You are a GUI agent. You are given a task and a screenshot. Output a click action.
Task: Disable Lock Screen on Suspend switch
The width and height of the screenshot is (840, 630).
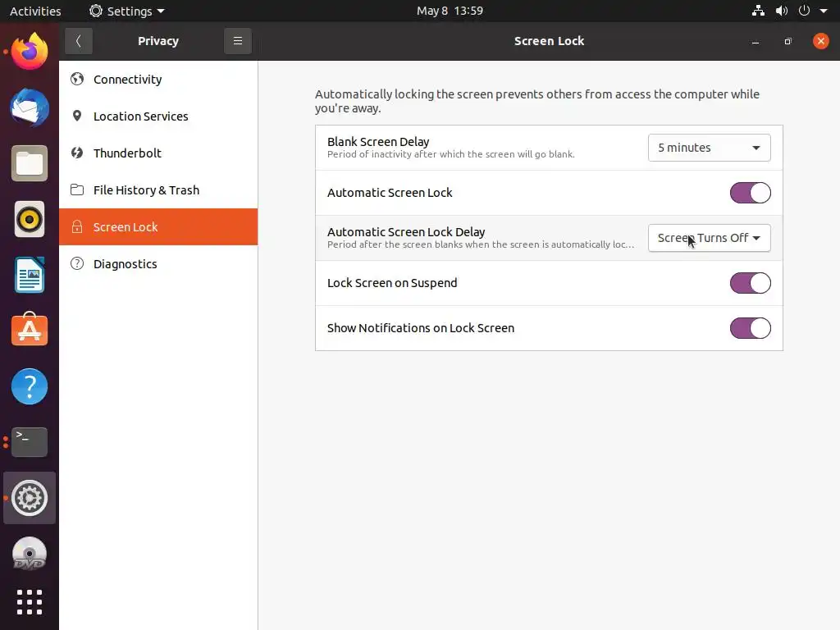tap(750, 283)
